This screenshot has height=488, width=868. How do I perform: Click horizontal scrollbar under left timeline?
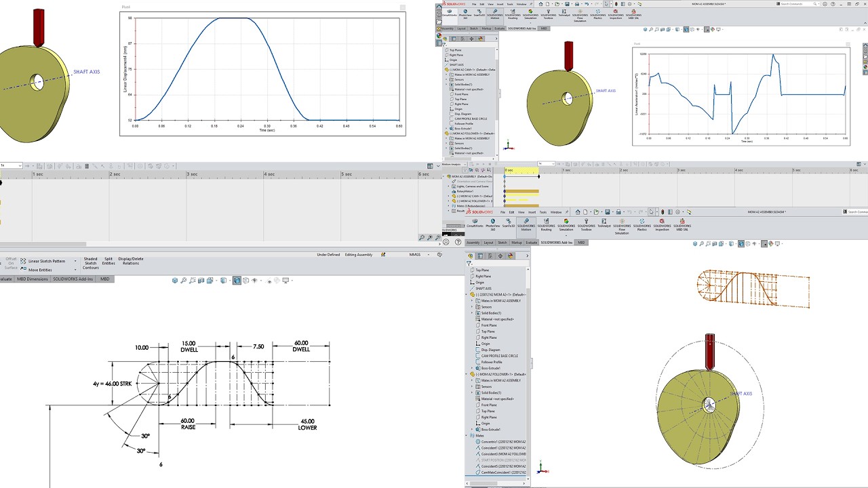tap(43, 244)
